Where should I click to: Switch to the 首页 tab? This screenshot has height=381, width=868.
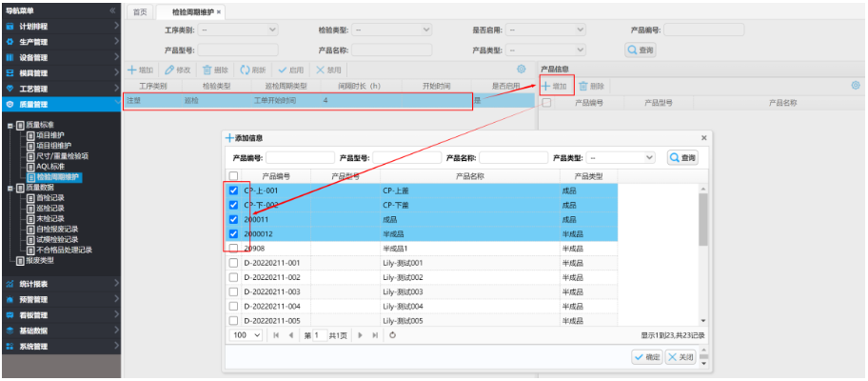140,11
